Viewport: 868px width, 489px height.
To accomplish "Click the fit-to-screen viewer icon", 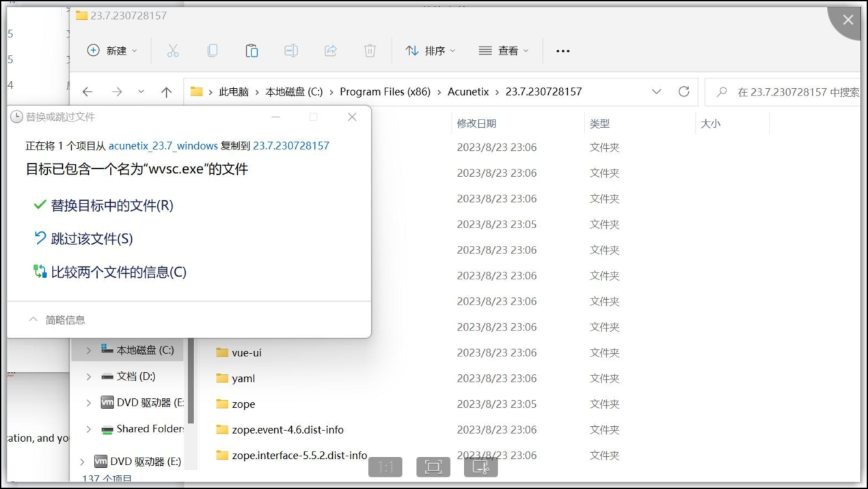I will click(x=433, y=467).
